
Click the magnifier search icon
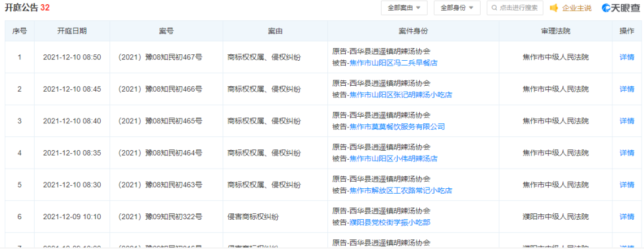click(x=494, y=8)
